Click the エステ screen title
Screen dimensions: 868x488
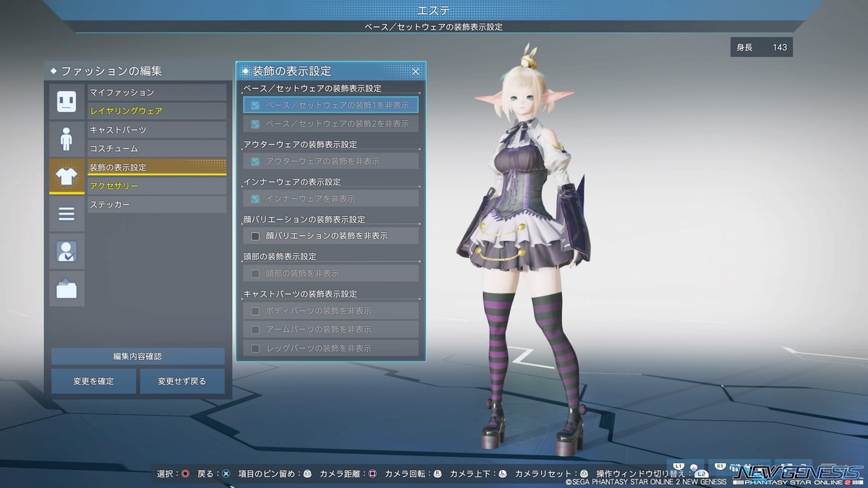(434, 10)
